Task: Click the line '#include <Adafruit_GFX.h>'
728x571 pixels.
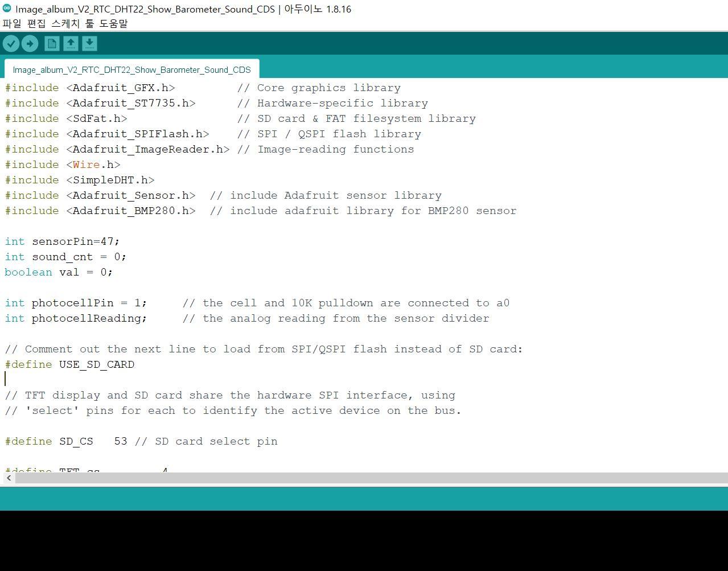Action: coord(90,88)
